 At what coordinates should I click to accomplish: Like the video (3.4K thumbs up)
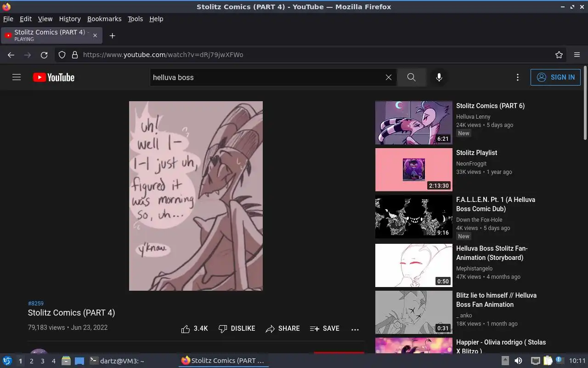[194, 328]
